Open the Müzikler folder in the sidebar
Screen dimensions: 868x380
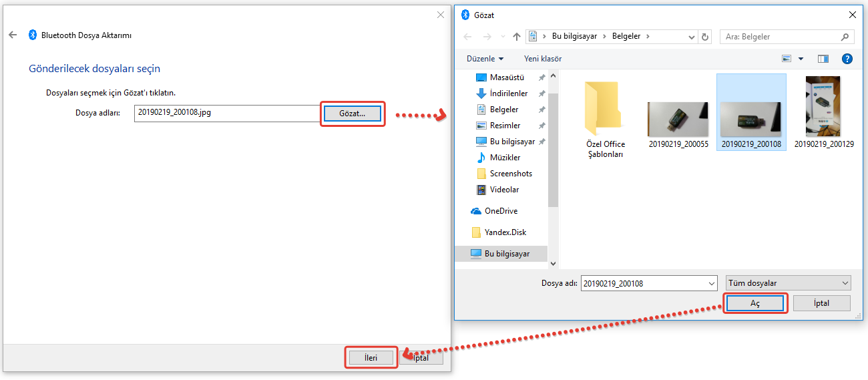(x=505, y=158)
